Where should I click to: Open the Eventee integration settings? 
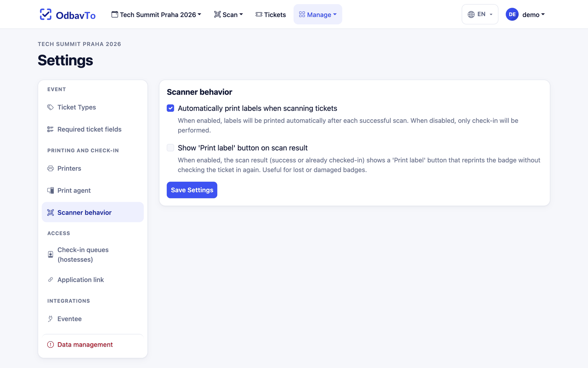coord(93,319)
